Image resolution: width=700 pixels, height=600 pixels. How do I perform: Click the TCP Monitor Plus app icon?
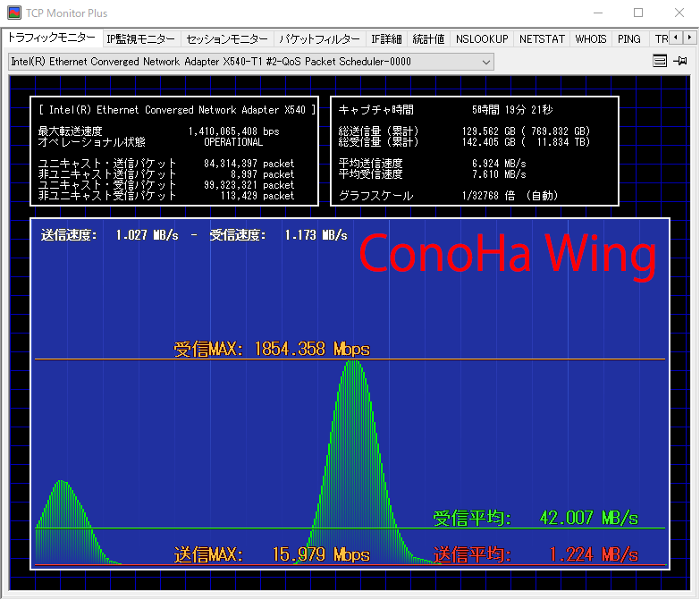[x=14, y=13]
